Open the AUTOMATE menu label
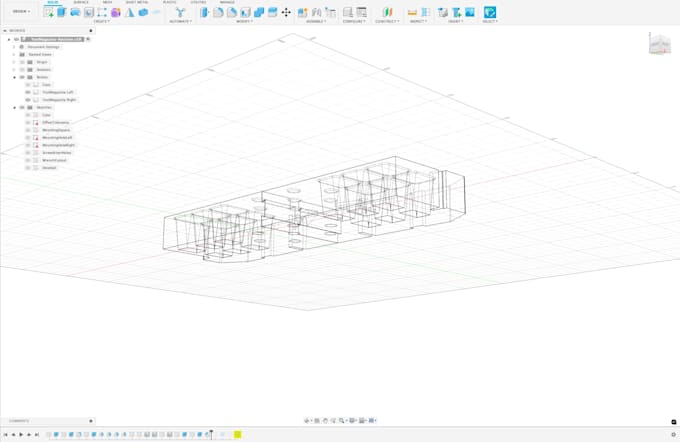This screenshot has height=442, width=680. click(x=180, y=21)
